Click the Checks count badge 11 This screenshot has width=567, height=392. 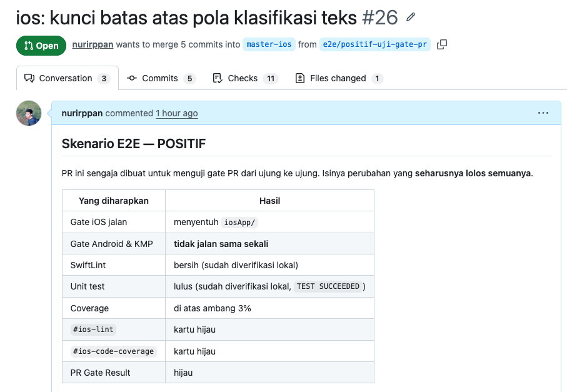pos(271,79)
